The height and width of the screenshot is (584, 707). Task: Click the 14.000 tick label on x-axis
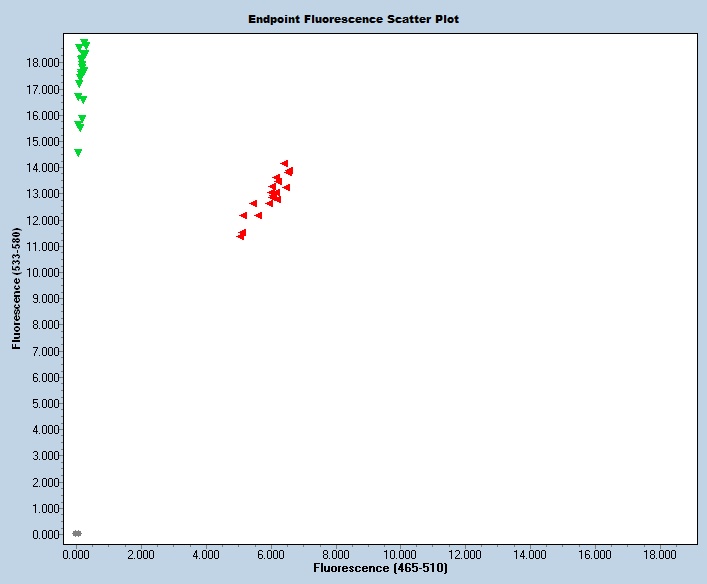pyautogui.click(x=530, y=553)
